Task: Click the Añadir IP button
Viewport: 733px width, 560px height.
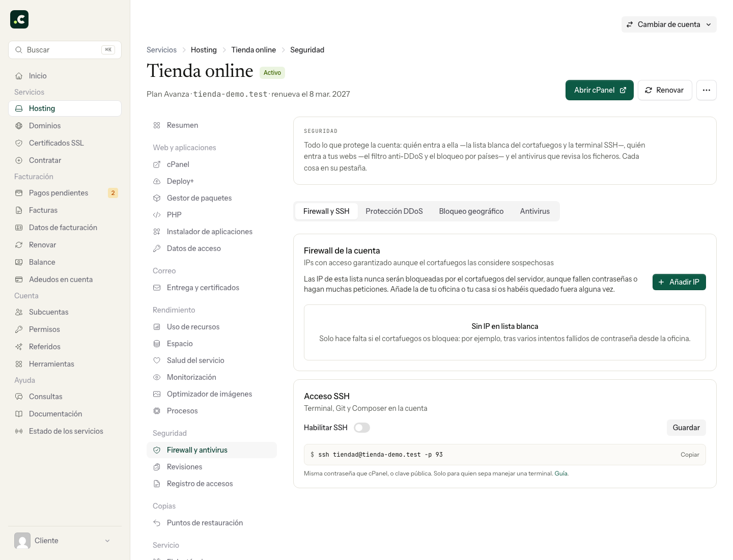Action: click(679, 282)
